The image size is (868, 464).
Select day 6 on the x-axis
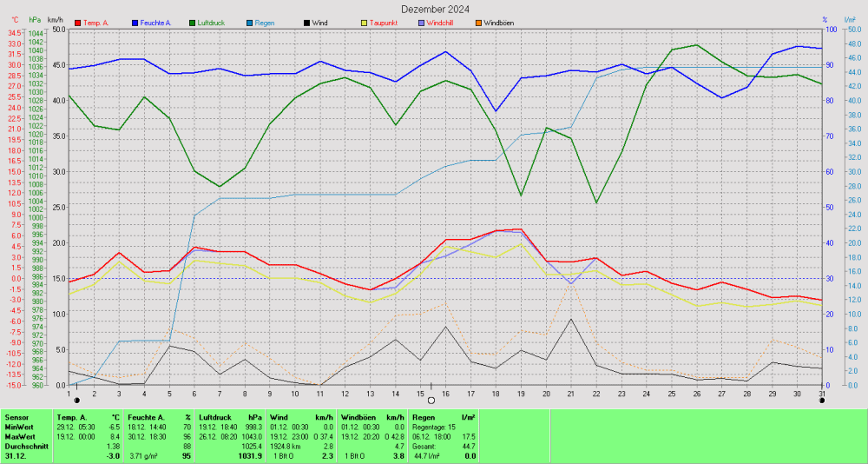click(x=194, y=393)
